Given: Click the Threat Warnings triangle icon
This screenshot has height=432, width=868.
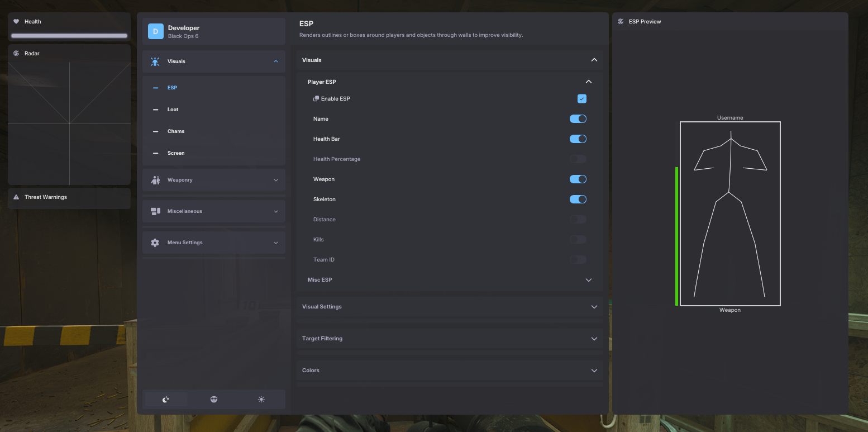Looking at the screenshot, I should (x=16, y=197).
